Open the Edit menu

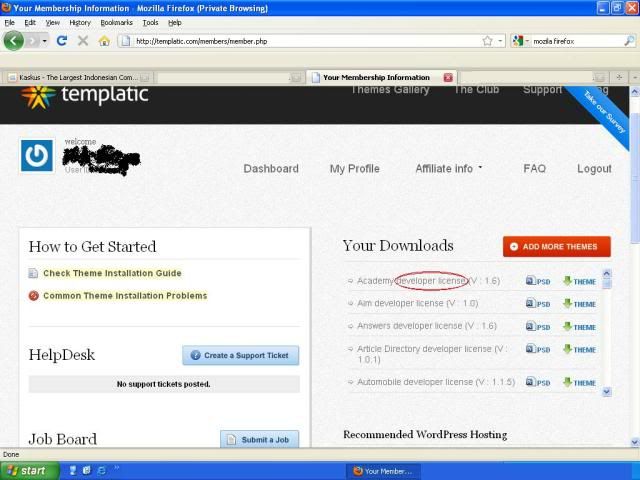point(30,23)
